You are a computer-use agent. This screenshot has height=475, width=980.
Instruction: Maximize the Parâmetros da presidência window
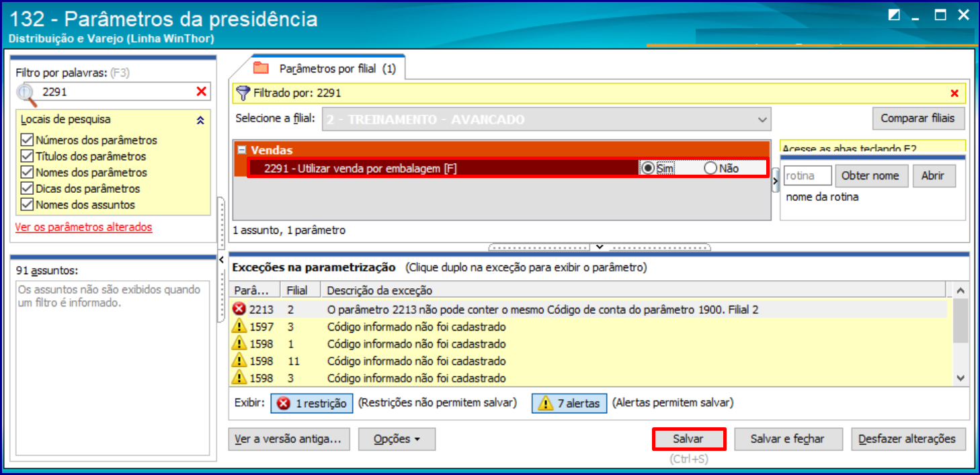[940, 15]
